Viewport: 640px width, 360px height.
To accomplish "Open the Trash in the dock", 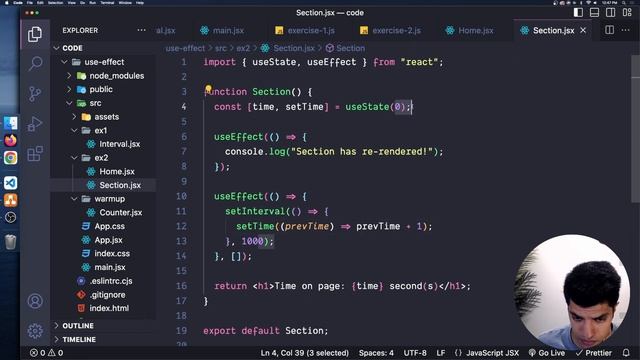I will point(11,242).
